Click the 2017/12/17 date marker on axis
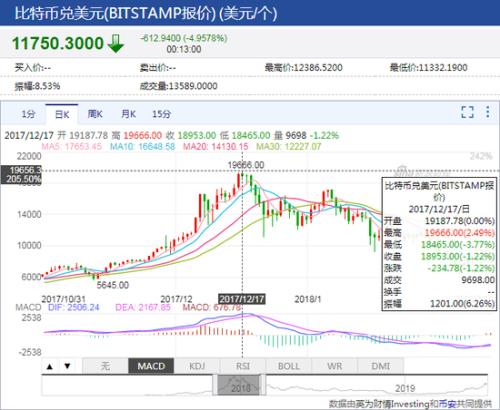 (x=242, y=299)
